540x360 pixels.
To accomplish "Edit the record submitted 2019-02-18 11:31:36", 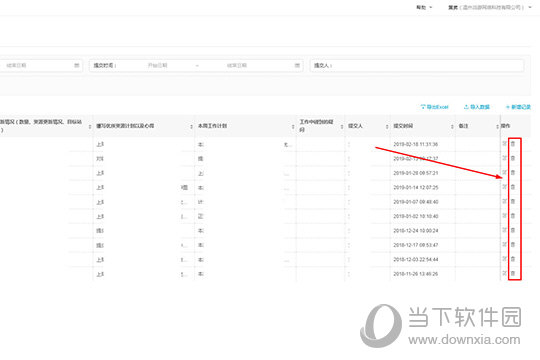I will [505, 144].
